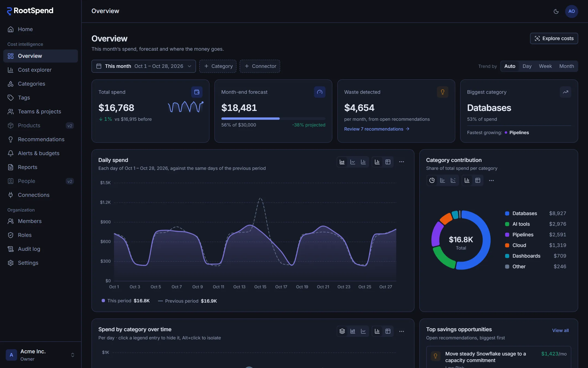588x368 pixels.
Task: Open Recommendations in sidebar
Action: click(x=41, y=139)
